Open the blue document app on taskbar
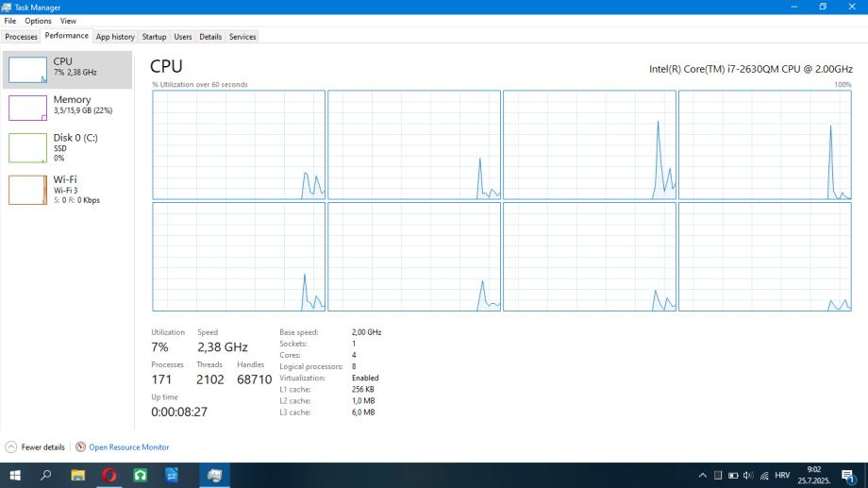Screen dimensions: 868x488 tap(172, 476)
